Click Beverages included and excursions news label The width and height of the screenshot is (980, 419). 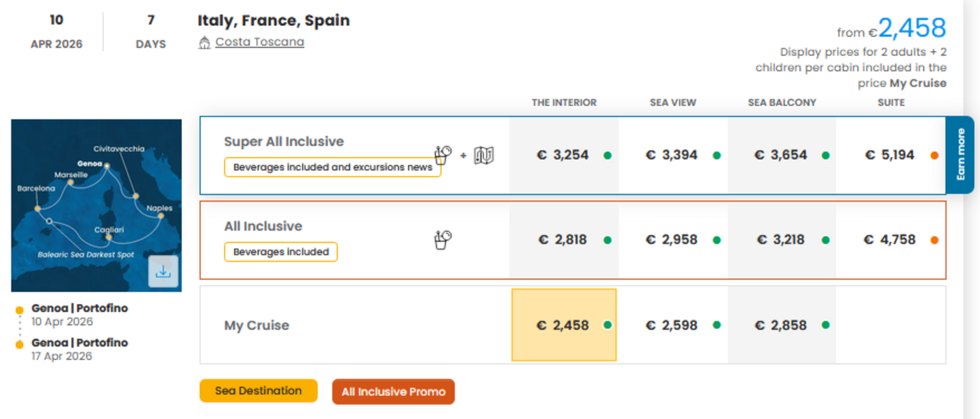[332, 167]
